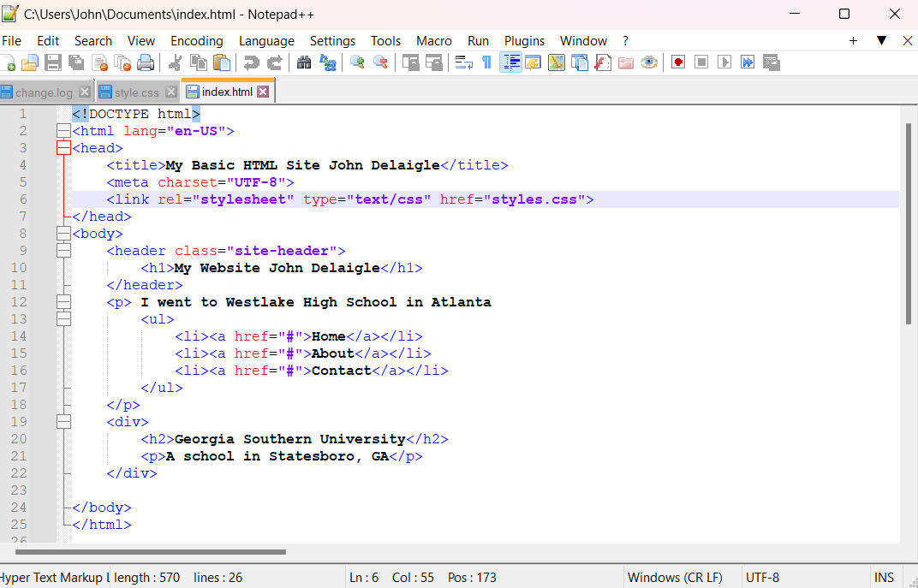The width and height of the screenshot is (918, 588).
Task: Collapse the div fold on line 19
Action: [x=63, y=421]
